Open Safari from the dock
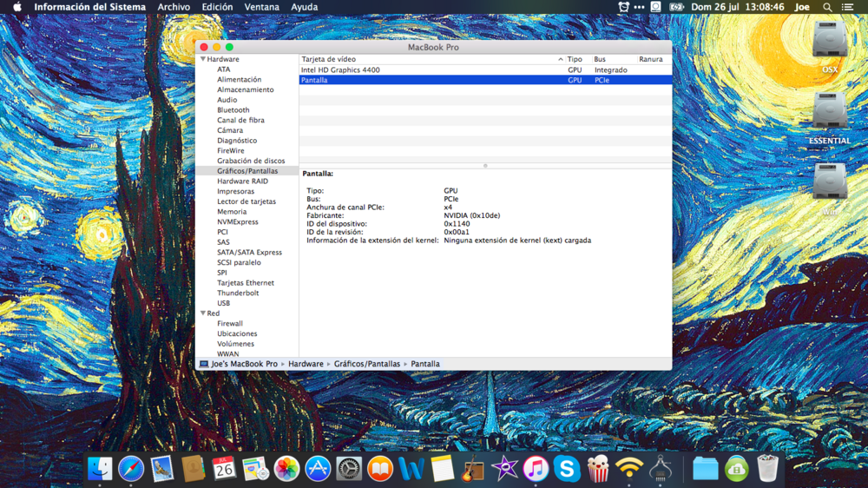The width and height of the screenshot is (868, 488). tap(131, 469)
